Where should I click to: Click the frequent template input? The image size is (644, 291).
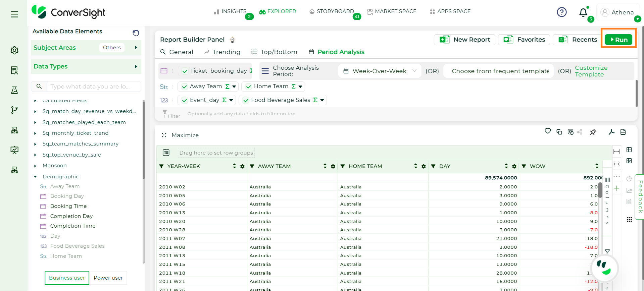(x=499, y=71)
